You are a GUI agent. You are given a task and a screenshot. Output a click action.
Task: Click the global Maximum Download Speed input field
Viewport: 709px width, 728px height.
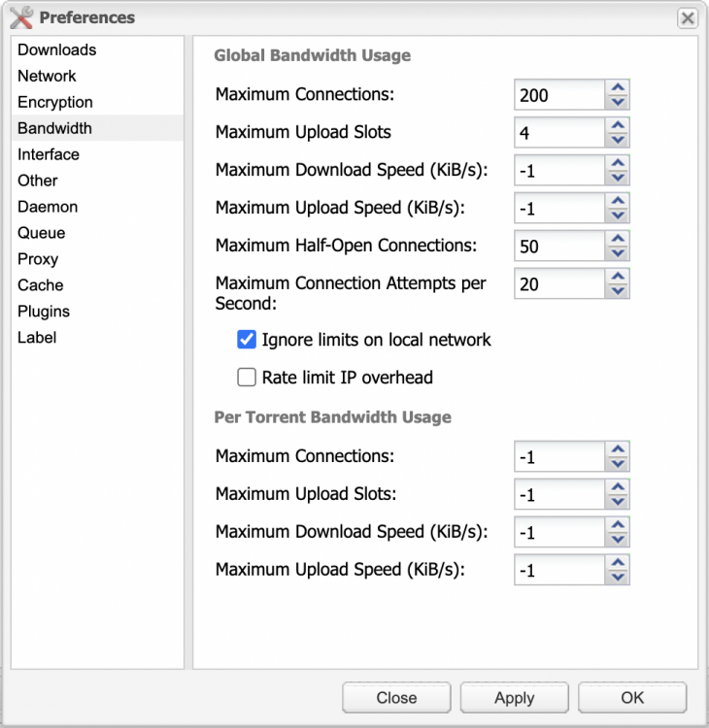point(559,171)
